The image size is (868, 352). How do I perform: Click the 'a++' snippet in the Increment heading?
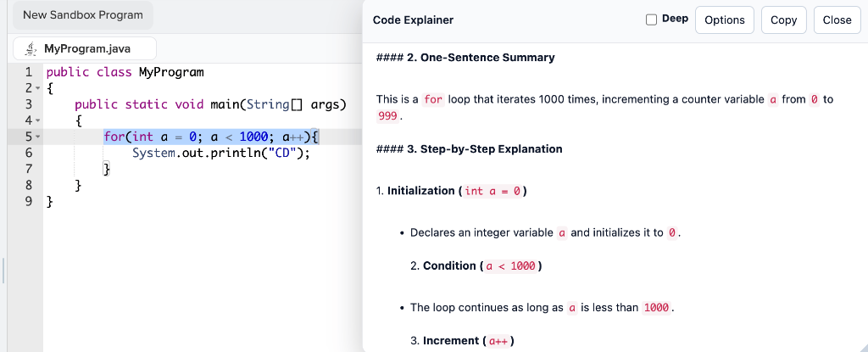coord(498,341)
